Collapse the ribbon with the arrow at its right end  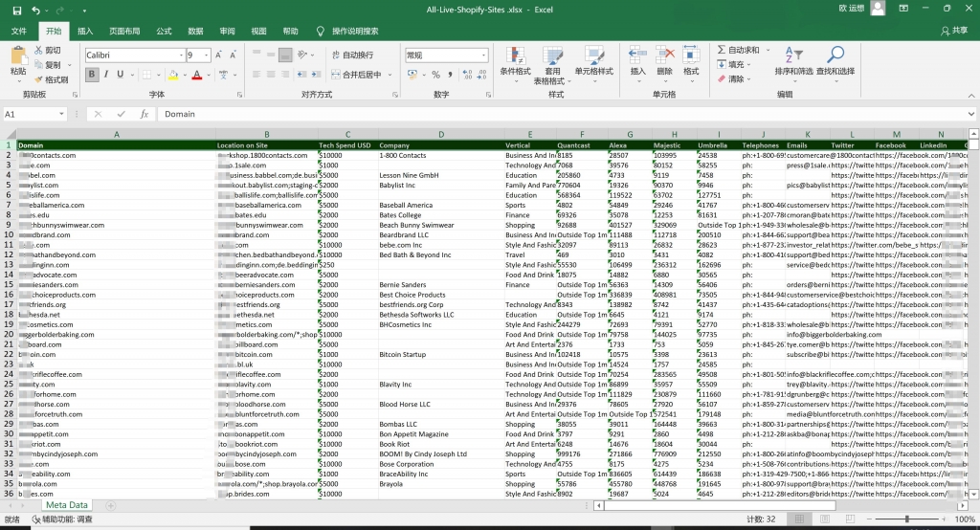[x=971, y=95]
